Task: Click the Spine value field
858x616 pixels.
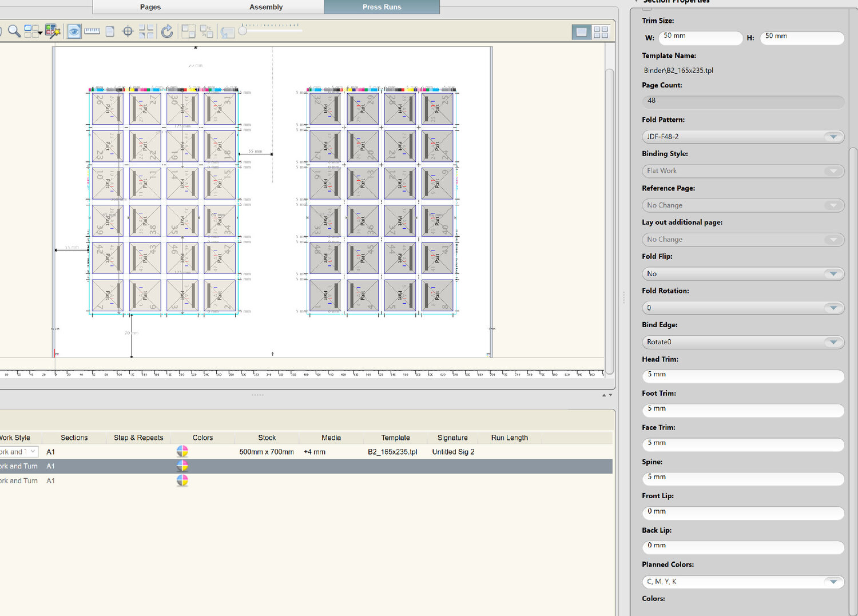Action: pos(743,479)
